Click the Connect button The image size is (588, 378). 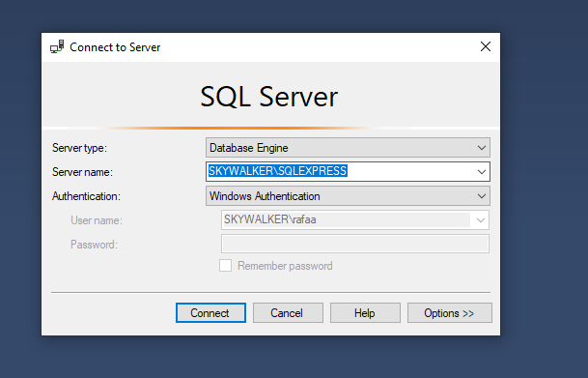click(210, 312)
